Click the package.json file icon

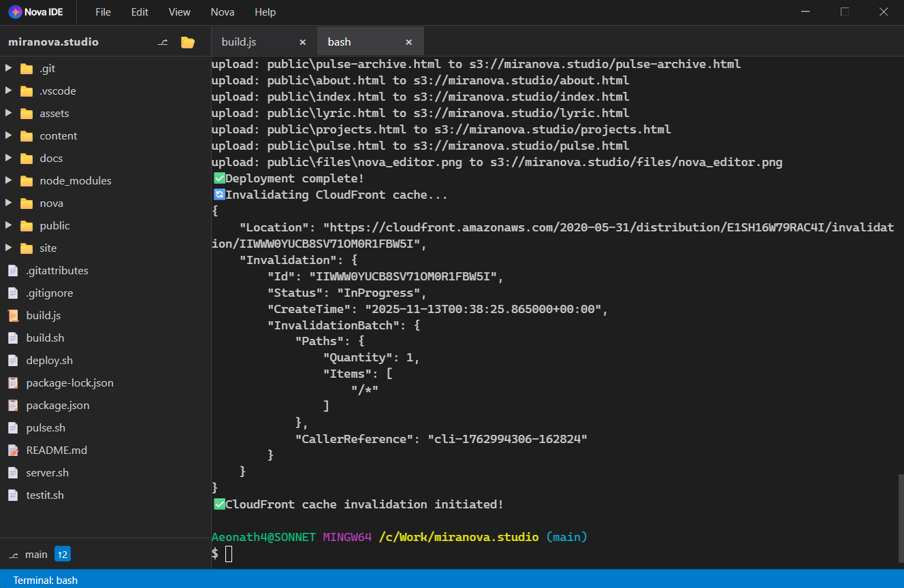(13, 405)
